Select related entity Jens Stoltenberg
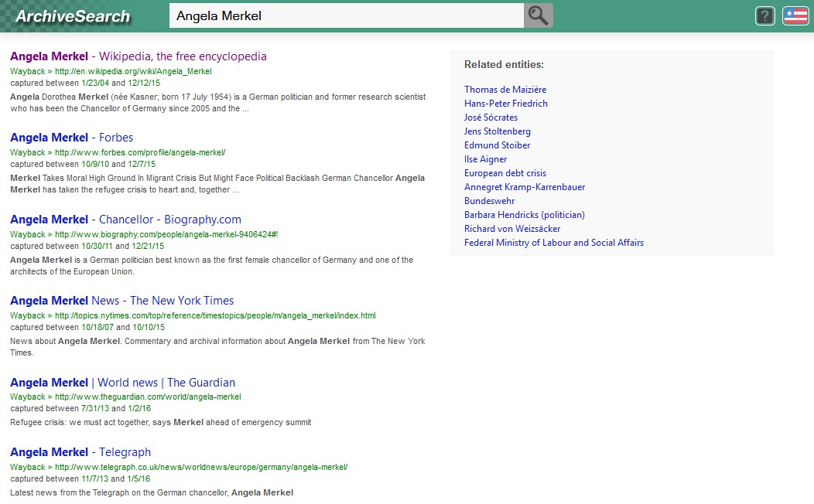 498,131
